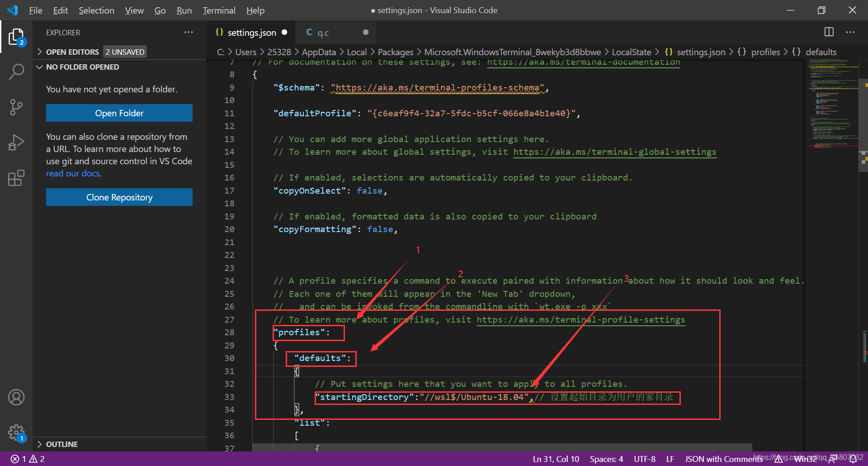
Task: Click the Microsoft.WindowsTerminal breadcrumb segment
Action: pos(513,52)
